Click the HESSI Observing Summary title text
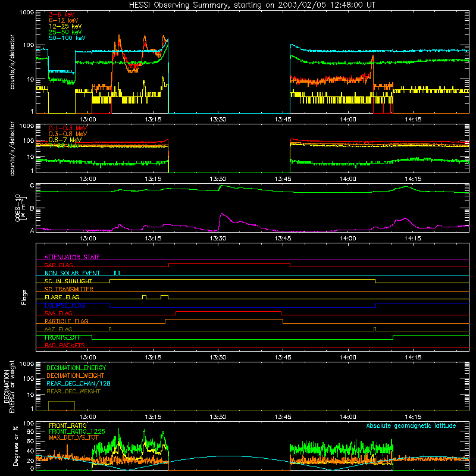Image resolution: width=476 pixels, height=476 pixels. [252, 5]
